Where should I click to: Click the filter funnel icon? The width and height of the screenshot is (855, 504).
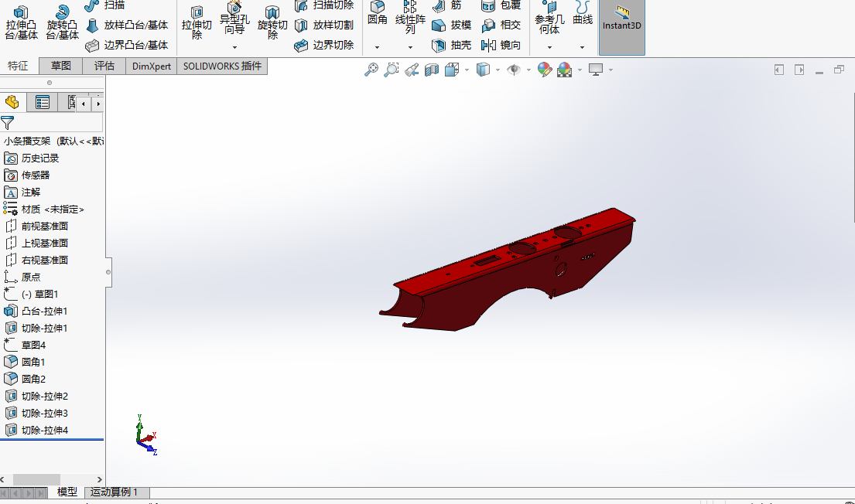(8, 123)
